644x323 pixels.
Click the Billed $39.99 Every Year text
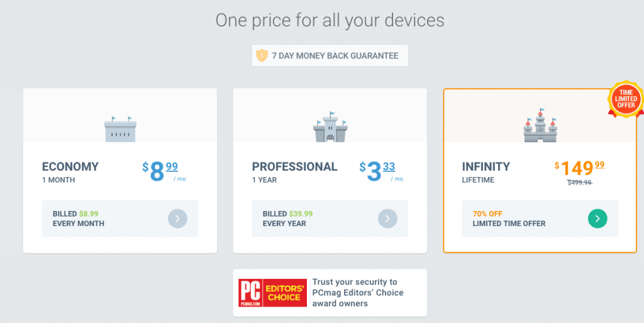[x=287, y=218]
